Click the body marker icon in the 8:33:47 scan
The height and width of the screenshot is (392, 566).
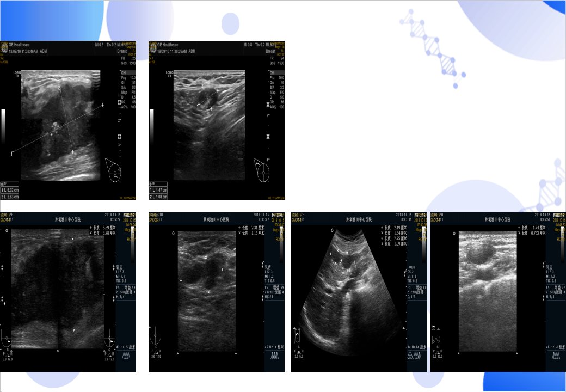[155, 336]
